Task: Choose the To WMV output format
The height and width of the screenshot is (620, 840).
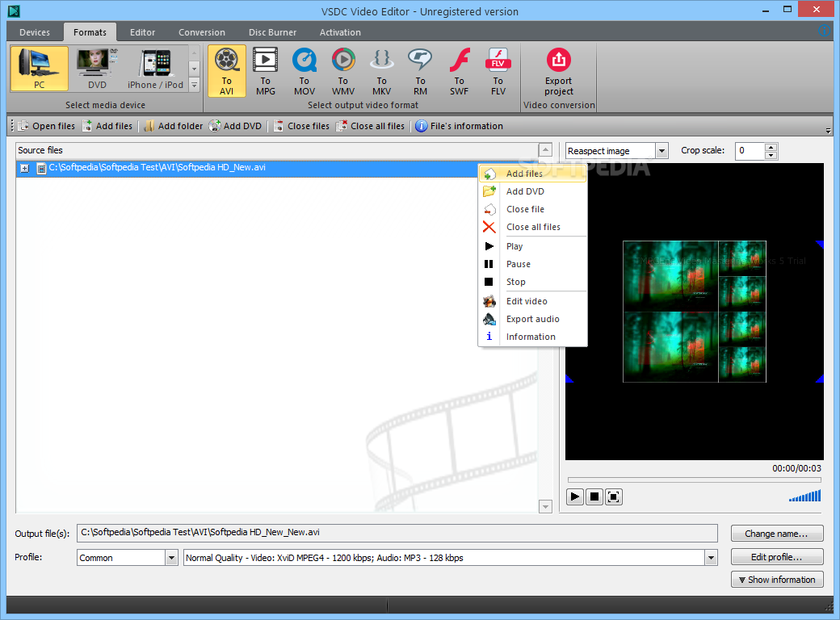Action: coord(342,71)
